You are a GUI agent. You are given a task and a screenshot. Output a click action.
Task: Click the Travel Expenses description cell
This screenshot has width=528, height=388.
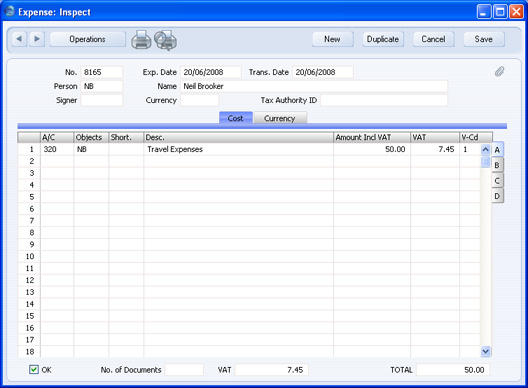238,149
